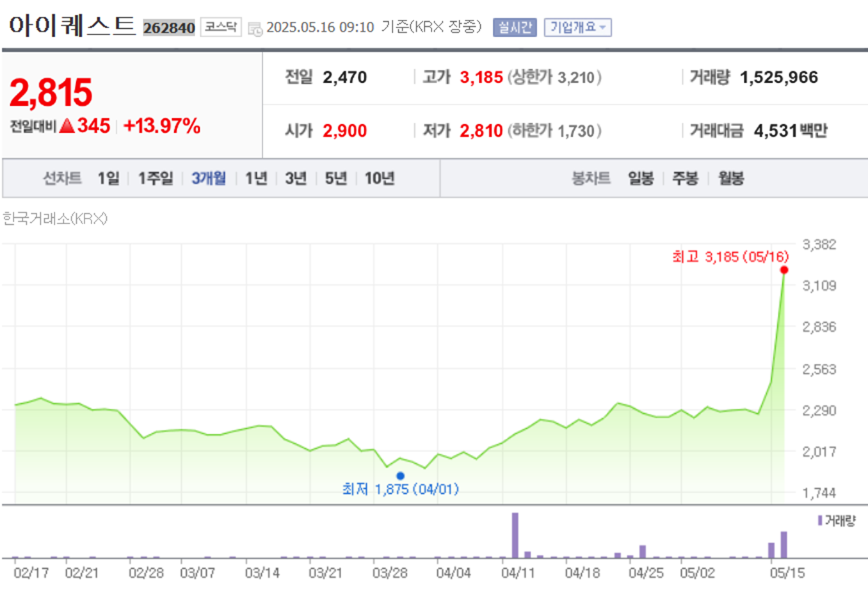Click the 04/25 volume bar
The height and width of the screenshot is (613, 868).
click(643, 552)
